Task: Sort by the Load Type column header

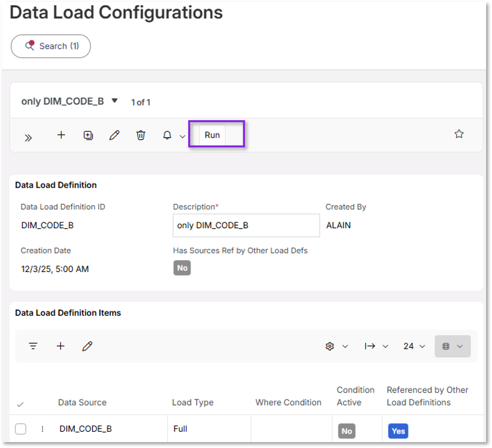Action: 193,402
